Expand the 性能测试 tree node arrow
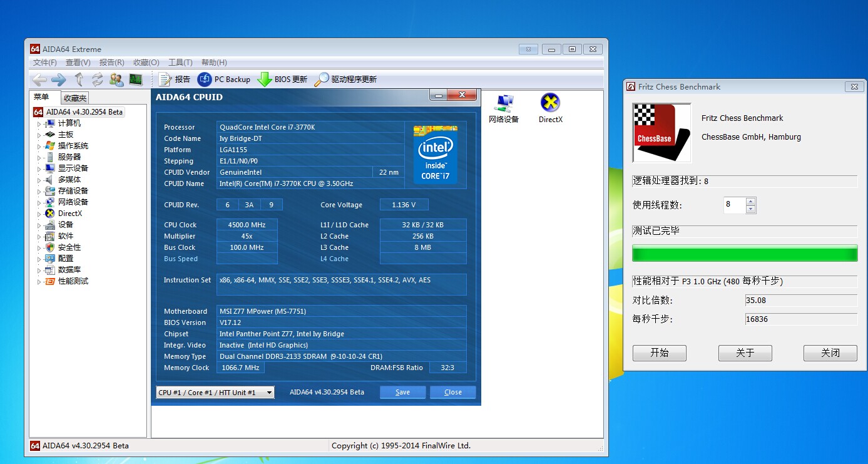 (x=39, y=282)
